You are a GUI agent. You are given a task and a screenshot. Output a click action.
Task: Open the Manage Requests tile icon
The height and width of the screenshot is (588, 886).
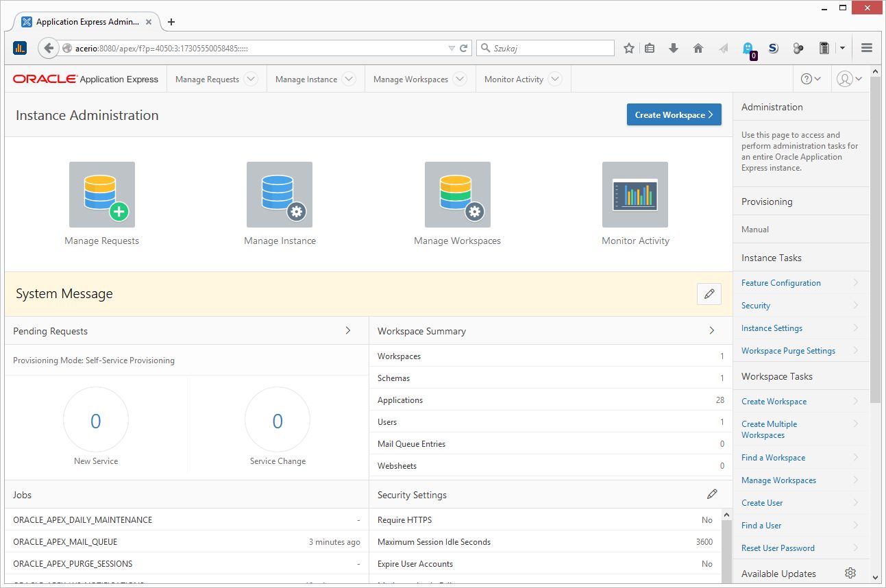click(102, 195)
